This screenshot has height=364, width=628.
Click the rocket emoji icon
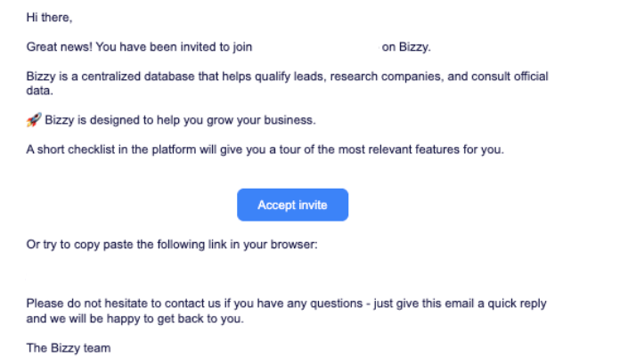pos(34,119)
